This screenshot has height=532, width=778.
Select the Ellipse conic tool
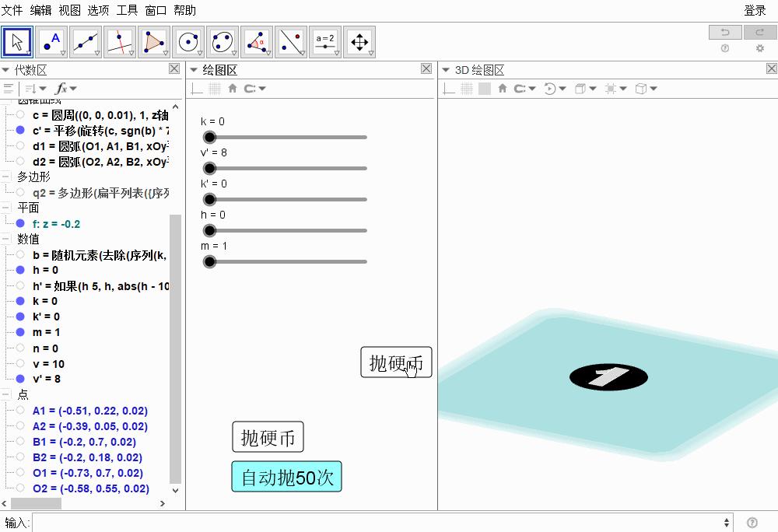click(x=223, y=42)
